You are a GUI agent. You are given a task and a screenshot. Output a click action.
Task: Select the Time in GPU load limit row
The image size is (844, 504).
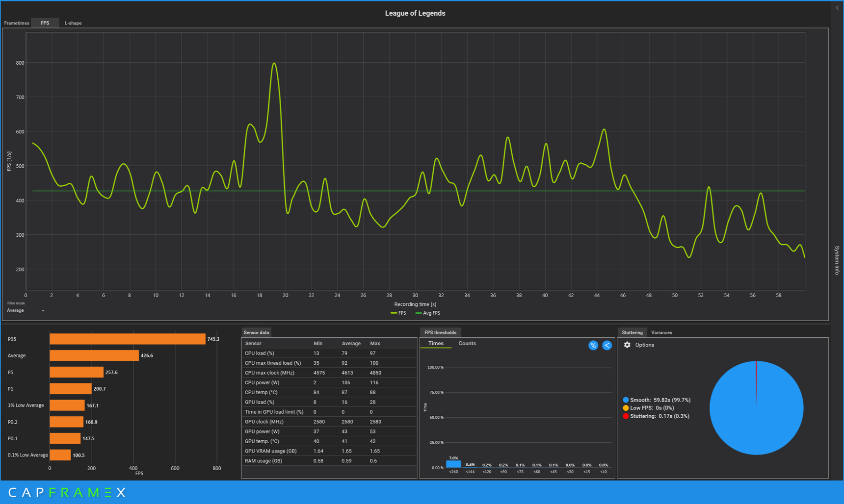pyautogui.click(x=329, y=412)
